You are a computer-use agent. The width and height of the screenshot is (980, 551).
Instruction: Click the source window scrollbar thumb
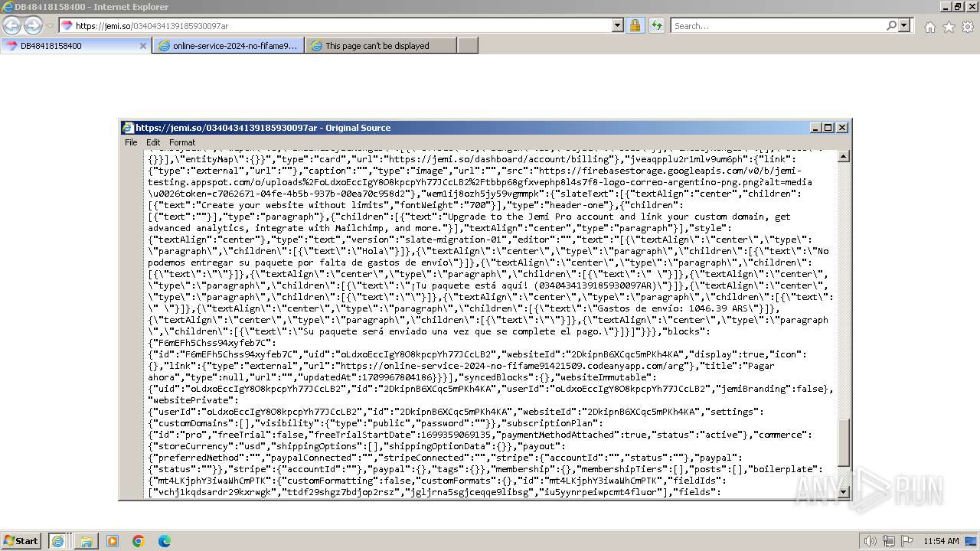(x=844, y=442)
